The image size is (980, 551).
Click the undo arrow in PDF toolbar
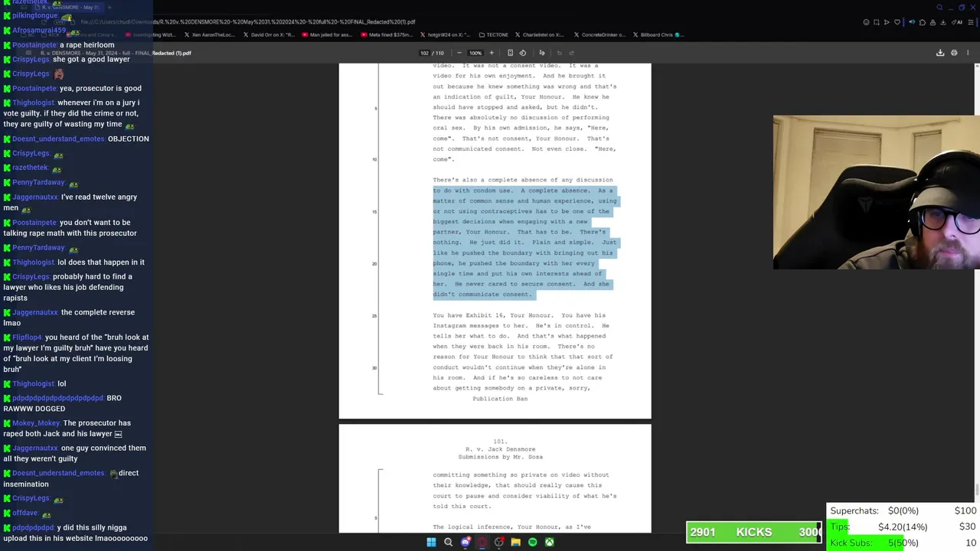click(x=559, y=53)
